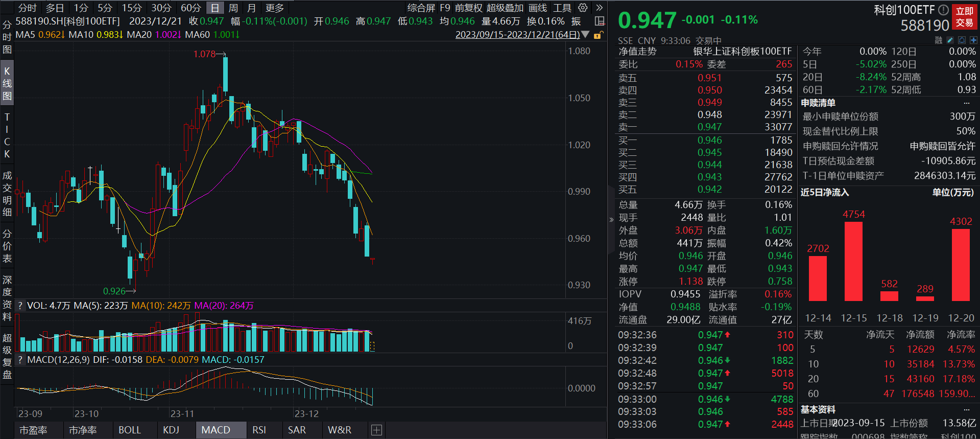
Task: Open 更多 time period options
Action: [x=275, y=8]
